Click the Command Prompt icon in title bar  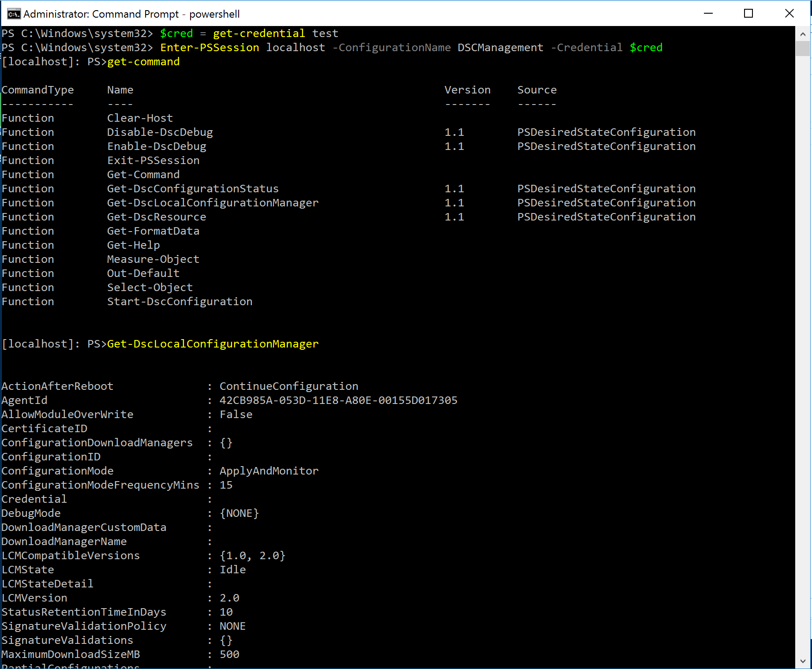[x=14, y=14]
